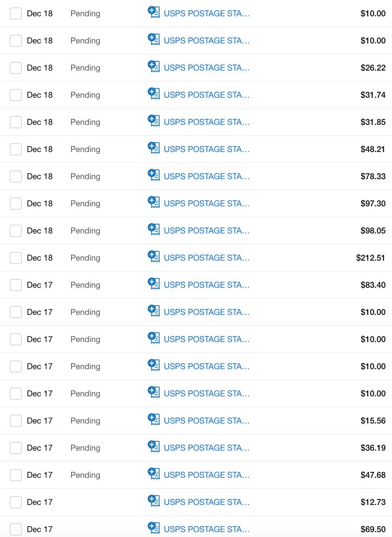
Task: Check the box for the $31.85 transaction
Action: [x=16, y=122]
